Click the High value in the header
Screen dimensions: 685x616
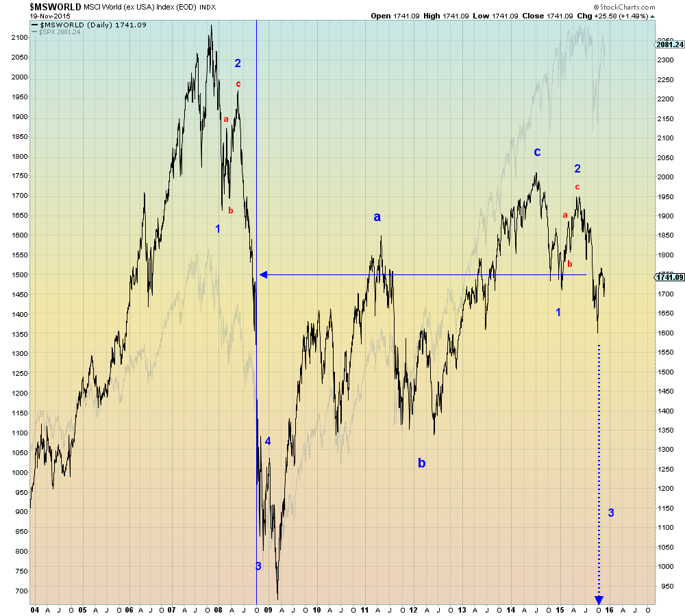coord(456,16)
